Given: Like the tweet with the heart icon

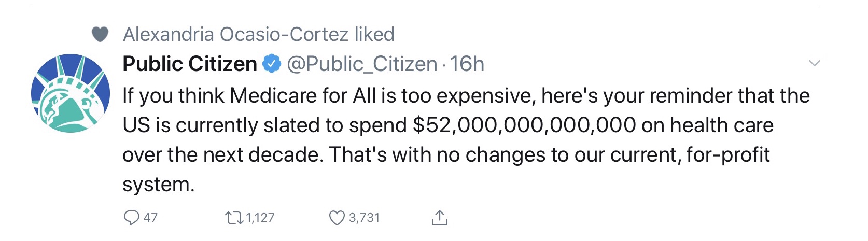Looking at the screenshot, I should click(x=337, y=218).
